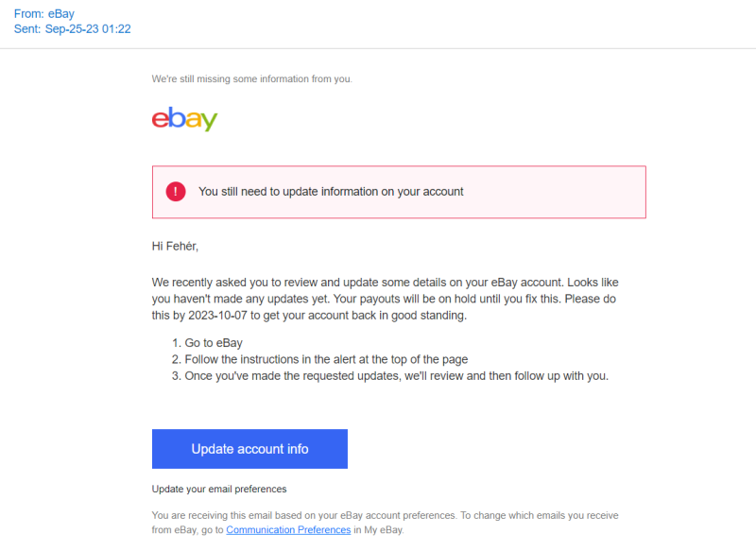Click the footer line about receiving this email
Image resolution: width=756 pixels, height=551 pixels.
click(x=385, y=515)
